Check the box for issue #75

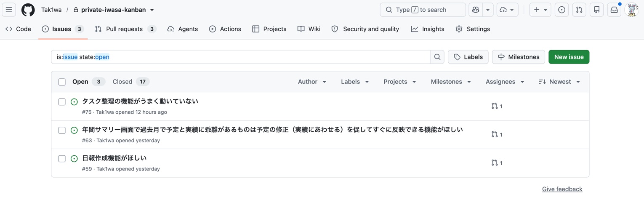click(x=62, y=102)
